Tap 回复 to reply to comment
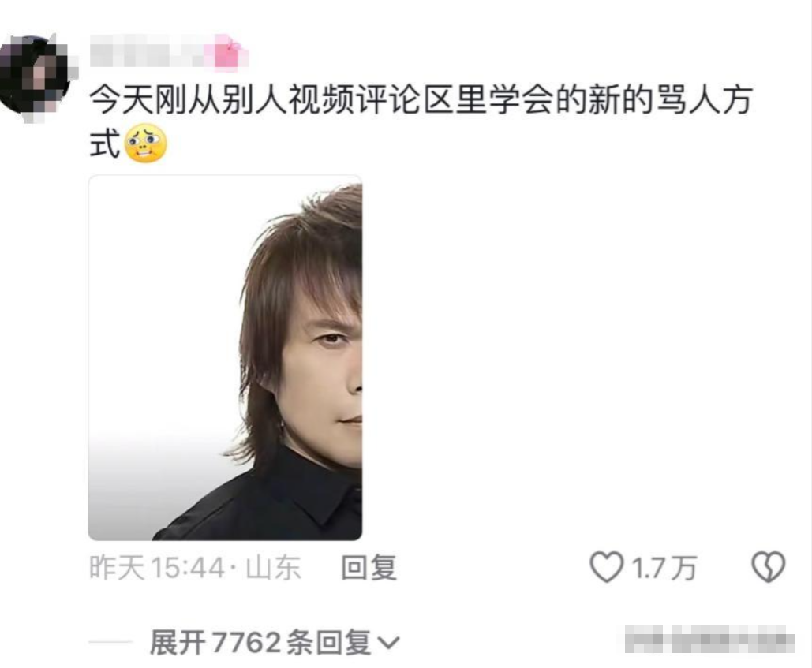The width and height of the screenshot is (812, 668). 369,568
